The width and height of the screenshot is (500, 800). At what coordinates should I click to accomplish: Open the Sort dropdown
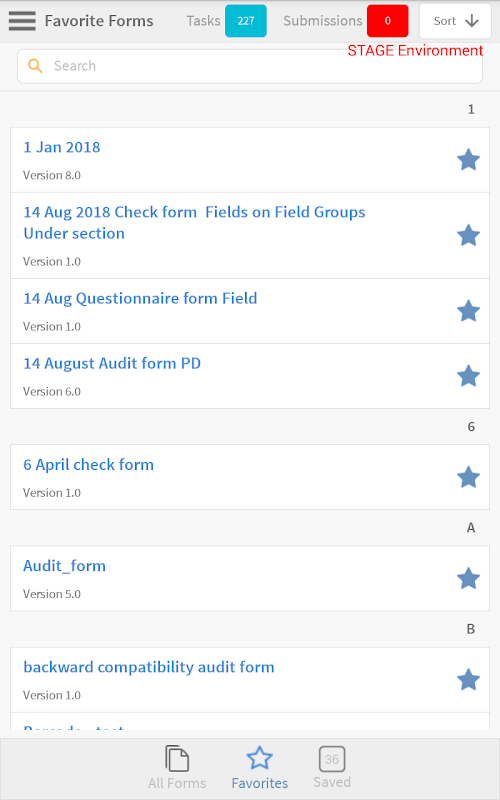(x=456, y=21)
